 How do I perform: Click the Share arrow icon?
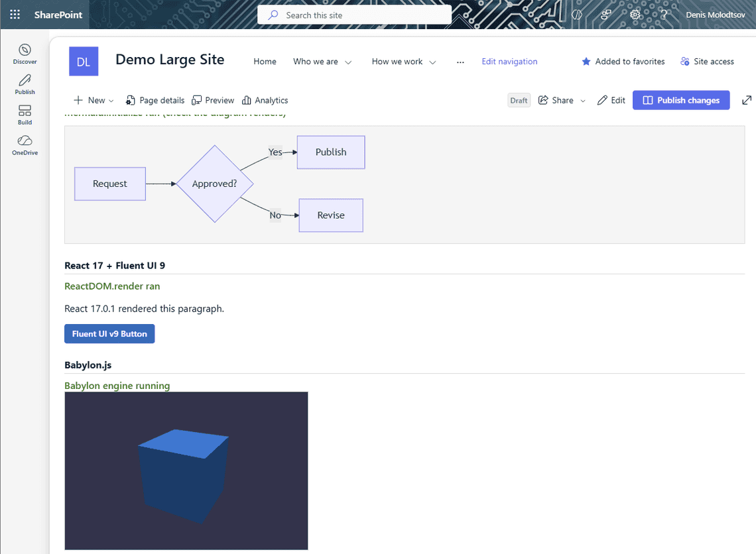point(543,99)
